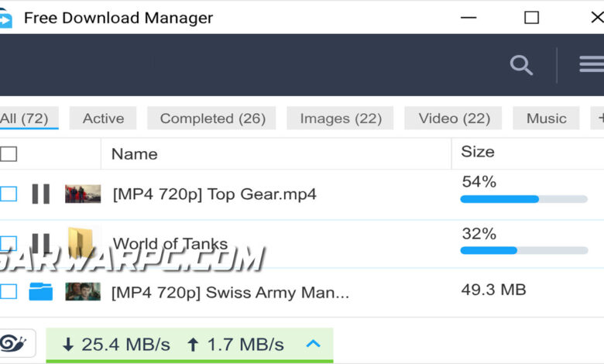This screenshot has width=604, height=364.
Task: Open the Top Gear video thumbnail
Action: tap(83, 194)
